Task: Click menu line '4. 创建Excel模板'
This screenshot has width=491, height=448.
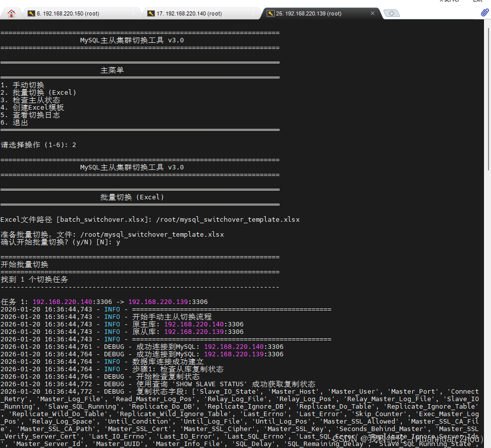Action: [32, 108]
